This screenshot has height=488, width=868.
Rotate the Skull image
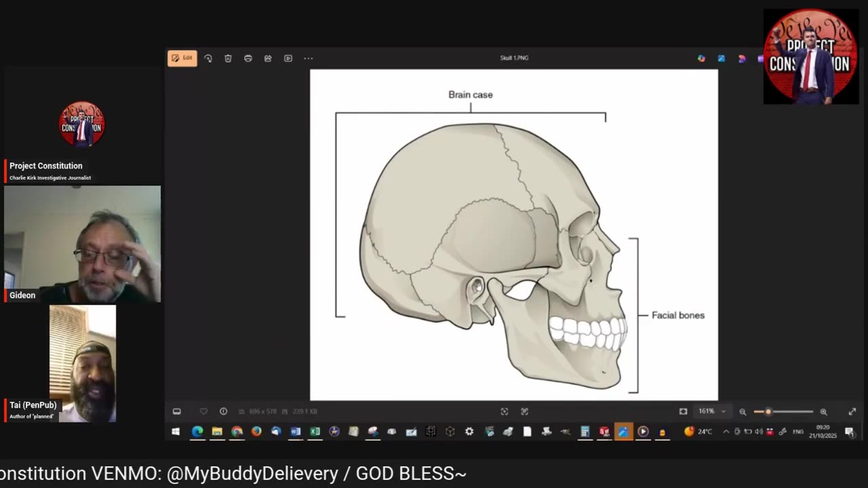[208, 58]
